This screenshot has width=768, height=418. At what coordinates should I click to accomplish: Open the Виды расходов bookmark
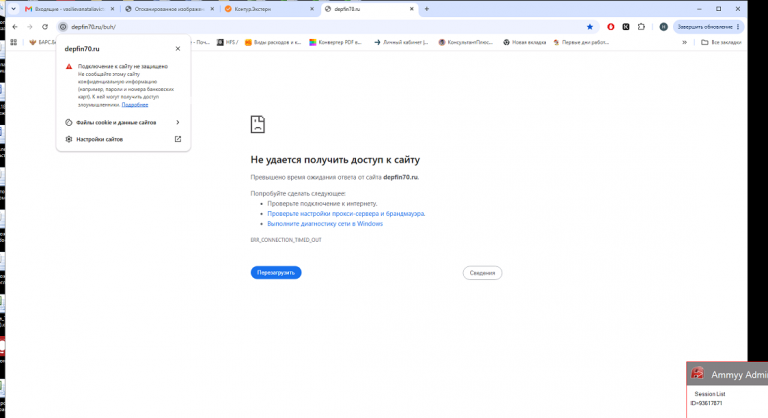coord(273,42)
